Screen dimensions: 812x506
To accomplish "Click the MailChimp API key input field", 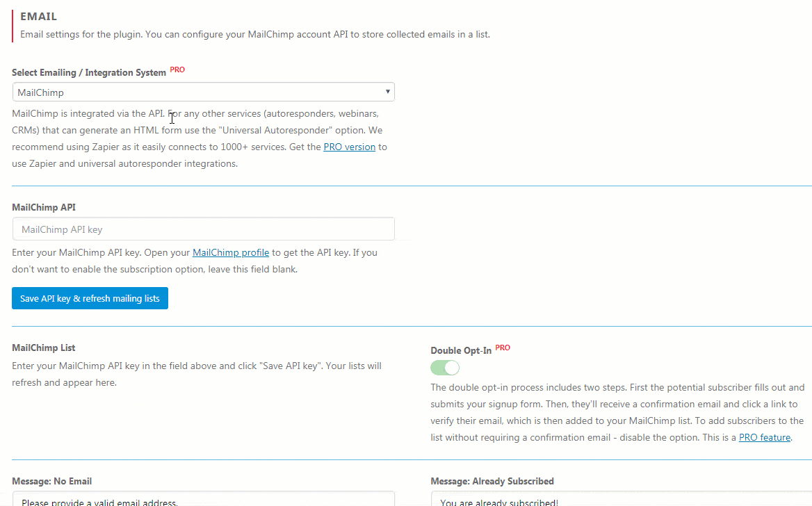I will tap(204, 229).
